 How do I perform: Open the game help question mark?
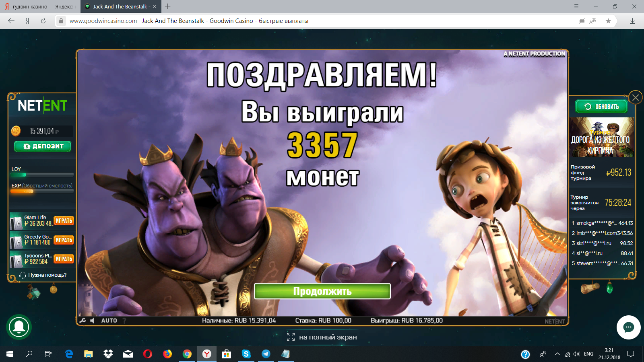[124, 321]
